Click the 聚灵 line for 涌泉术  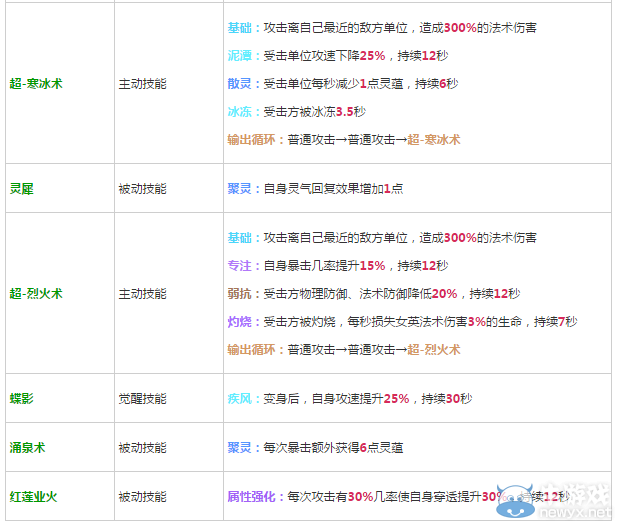pyautogui.click(x=316, y=448)
